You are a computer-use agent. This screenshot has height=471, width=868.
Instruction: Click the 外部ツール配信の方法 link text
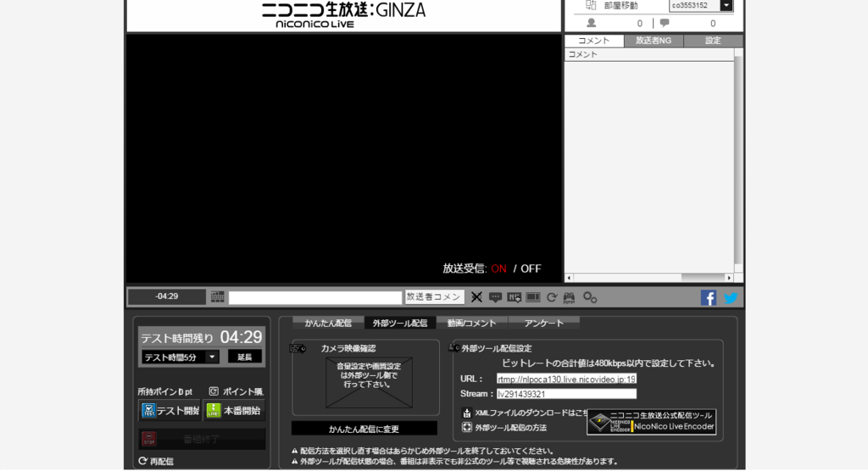[x=510, y=427]
